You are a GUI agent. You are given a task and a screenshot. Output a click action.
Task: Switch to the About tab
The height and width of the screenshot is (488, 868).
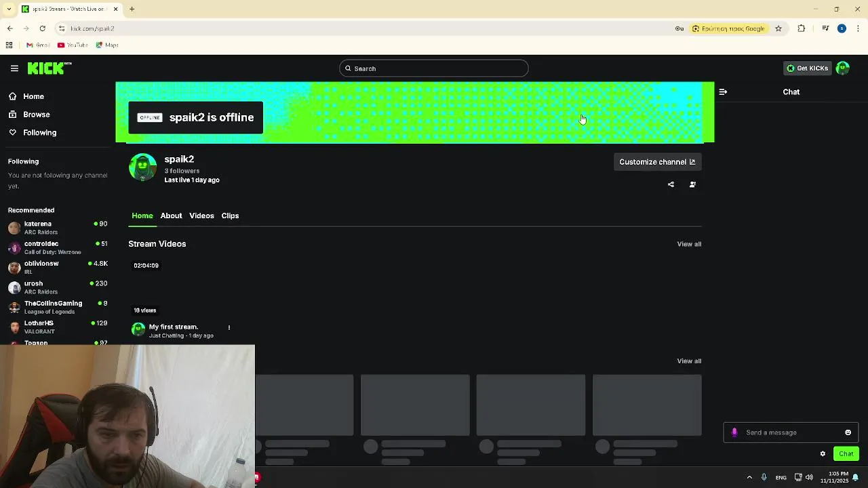171,216
